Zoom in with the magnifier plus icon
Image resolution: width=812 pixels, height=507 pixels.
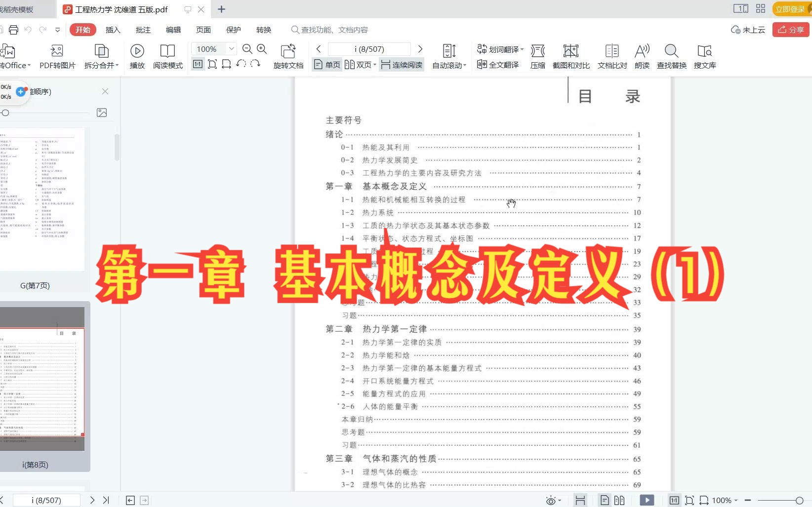coord(262,49)
